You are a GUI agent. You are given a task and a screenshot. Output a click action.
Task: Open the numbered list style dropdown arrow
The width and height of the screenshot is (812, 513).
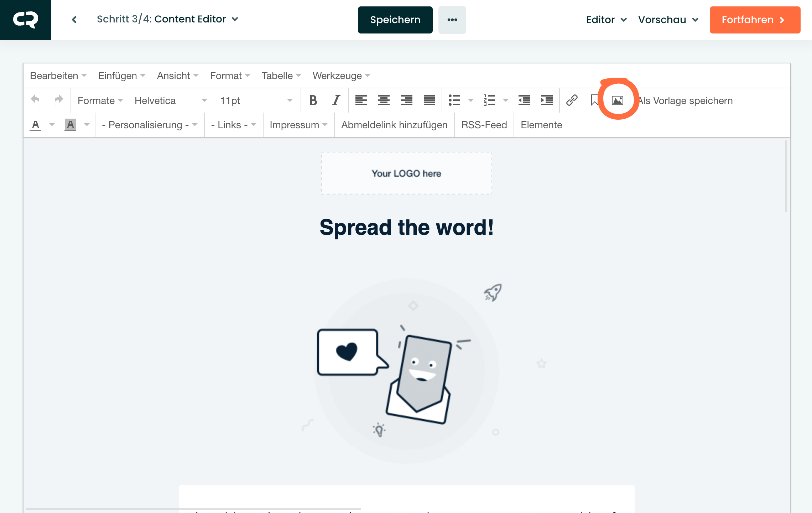pyautogui.click(x=505, y=100)
